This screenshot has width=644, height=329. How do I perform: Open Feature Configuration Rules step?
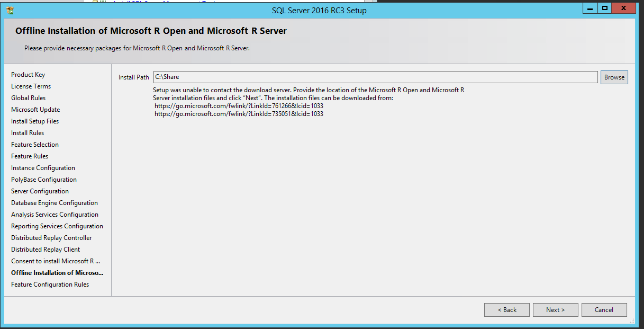pyautogui.click(x=50, y=284)
